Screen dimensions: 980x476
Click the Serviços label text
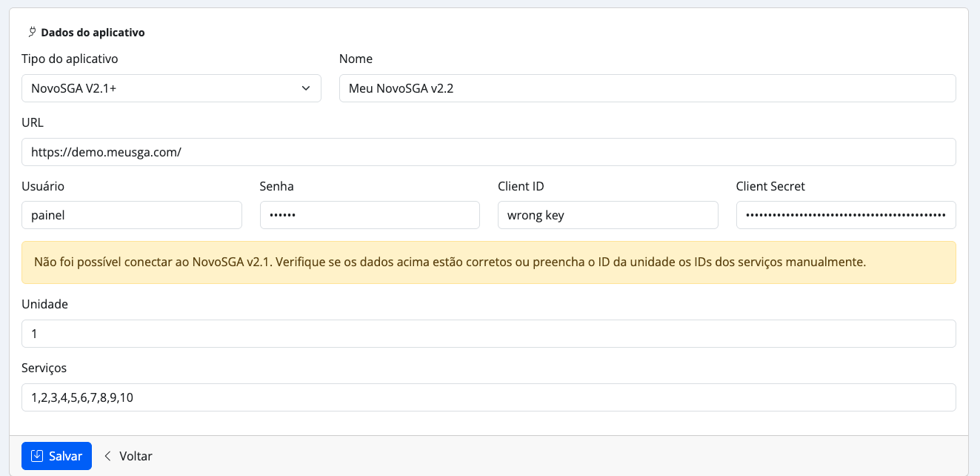pos(44,368)
